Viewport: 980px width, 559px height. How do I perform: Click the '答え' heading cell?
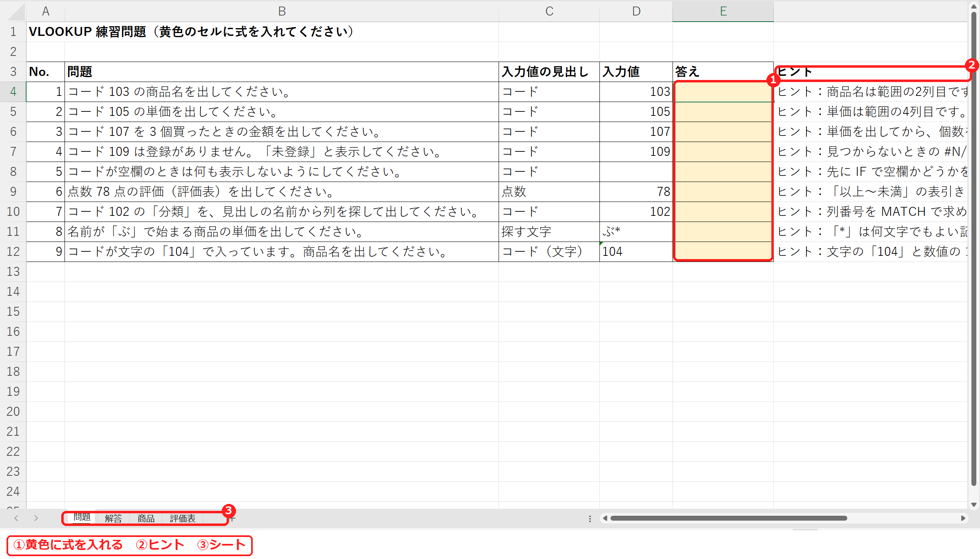[723, 72]
